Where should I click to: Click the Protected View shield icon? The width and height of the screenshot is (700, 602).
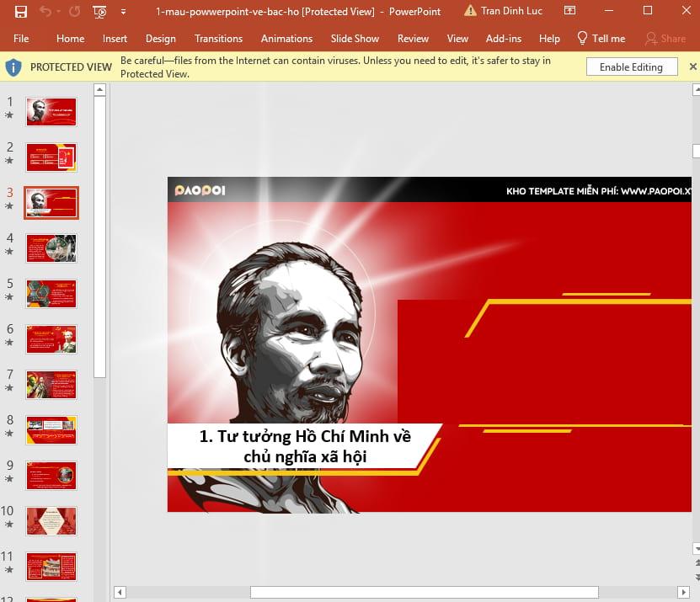(13, 67)
